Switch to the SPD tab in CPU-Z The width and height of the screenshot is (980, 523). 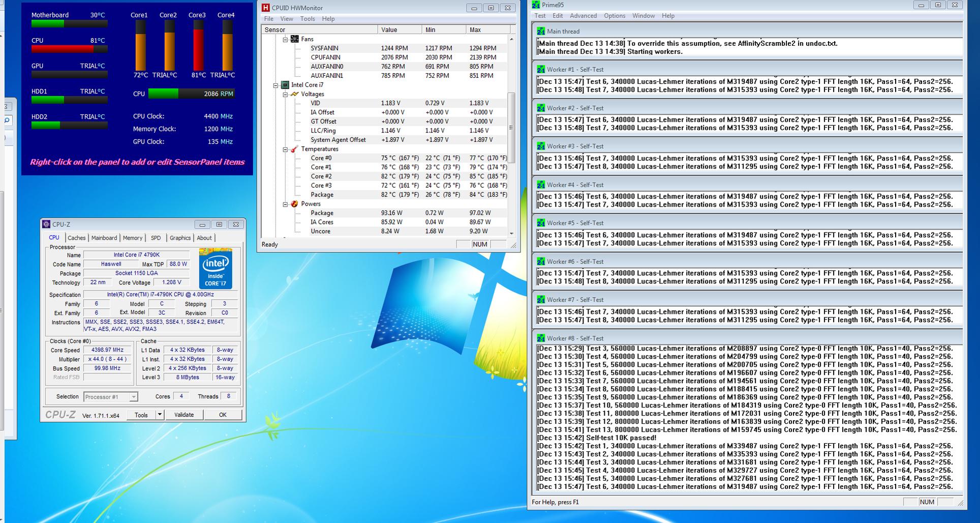(156, 238)
